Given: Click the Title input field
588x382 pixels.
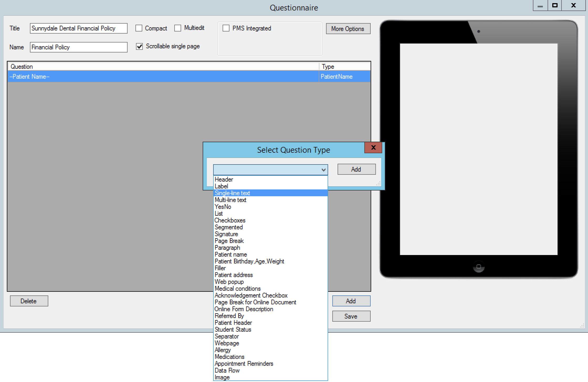Looking at the screenshot, I should 79,28.
